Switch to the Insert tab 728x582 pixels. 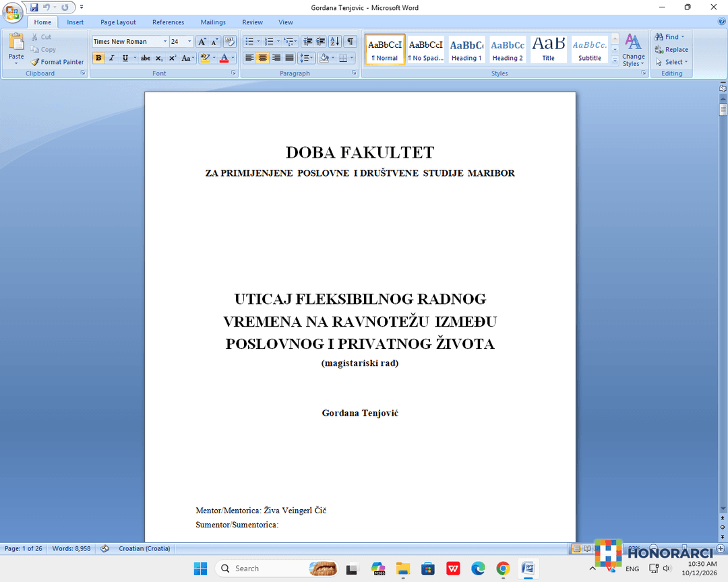pyautogui.click(x=75, y=22)
